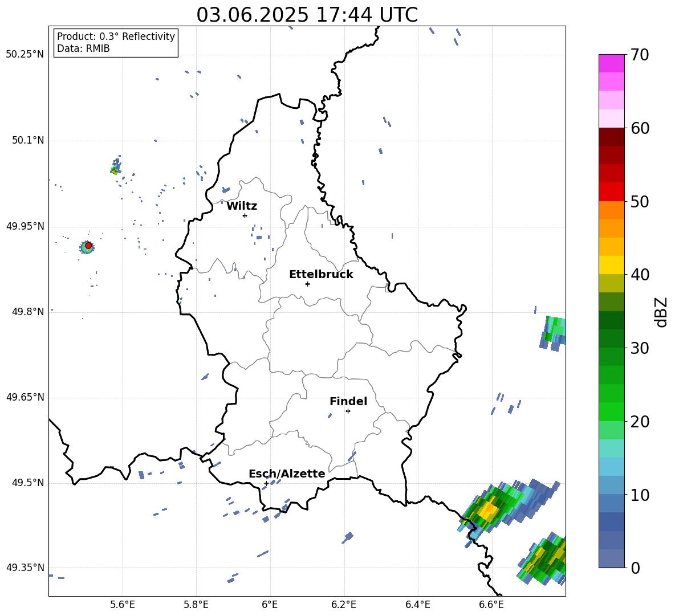The width and height of the screenshot is (675, 616).
Task: Click the 50.1°N latitude tick label
Action: click(28, 141)
